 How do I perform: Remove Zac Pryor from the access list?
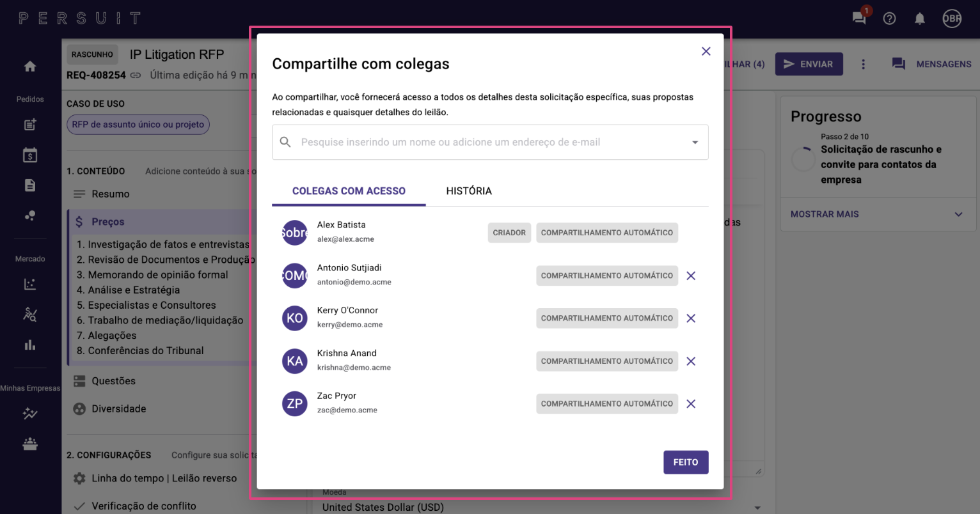(691, 404)
